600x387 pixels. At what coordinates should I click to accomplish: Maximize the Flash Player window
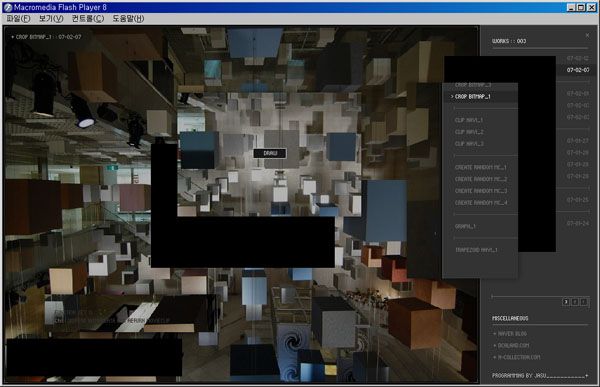pos(580,7)
